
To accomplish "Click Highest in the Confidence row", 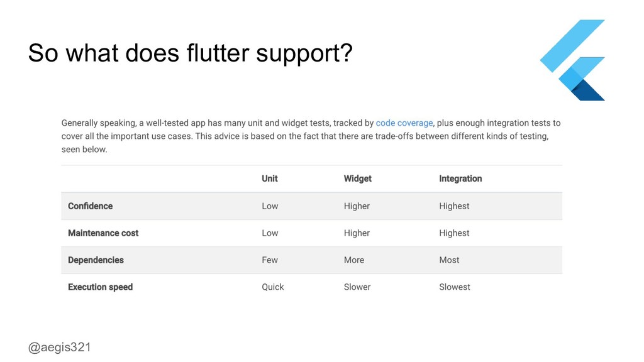I will (454, 206).
